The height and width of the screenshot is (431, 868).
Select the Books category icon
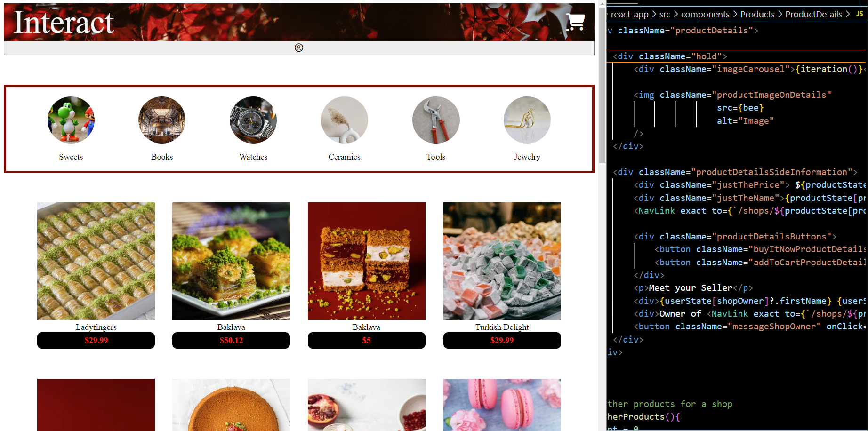pyautogui.click(x=162, y=120)
